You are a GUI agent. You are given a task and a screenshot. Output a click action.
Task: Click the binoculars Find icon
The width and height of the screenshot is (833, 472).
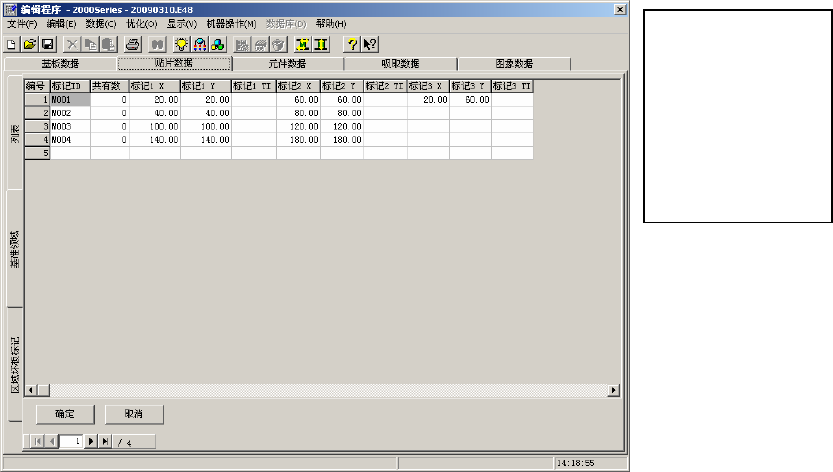pos(157,44)
